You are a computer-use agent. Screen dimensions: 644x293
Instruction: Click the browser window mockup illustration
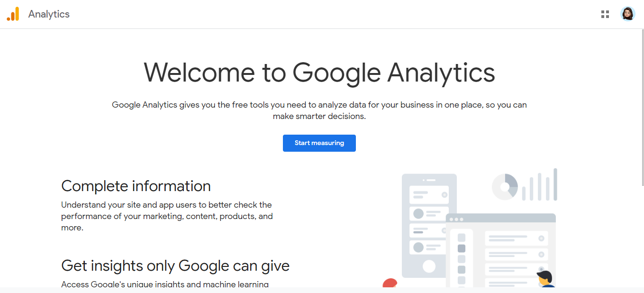click(x=501, y=250)
